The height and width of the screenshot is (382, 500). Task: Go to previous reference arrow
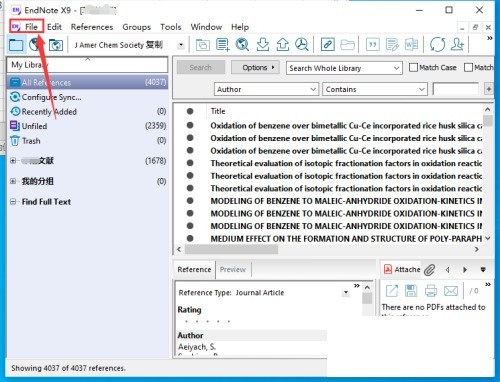[448, 270]
